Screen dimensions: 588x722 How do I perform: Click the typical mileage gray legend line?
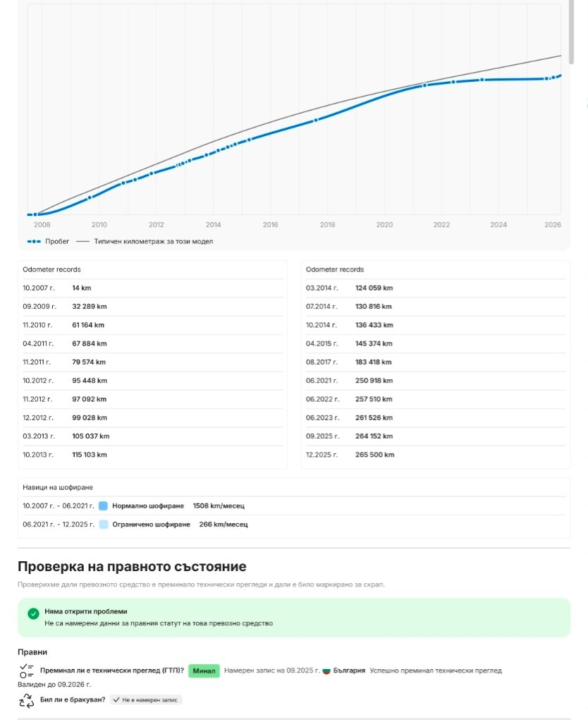tap(83, 241)
